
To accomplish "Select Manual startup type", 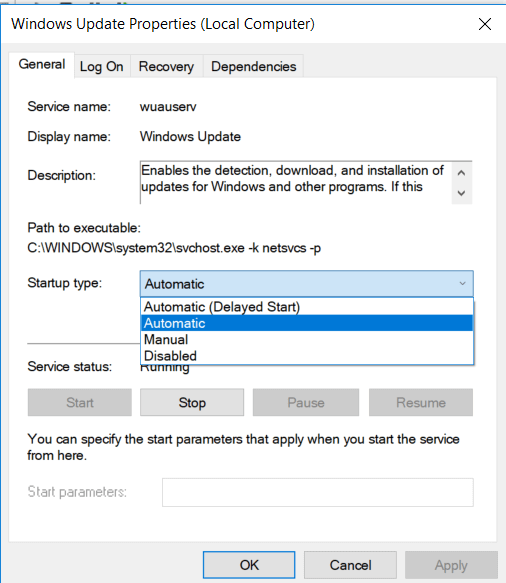I will click(x=307, y=339).
